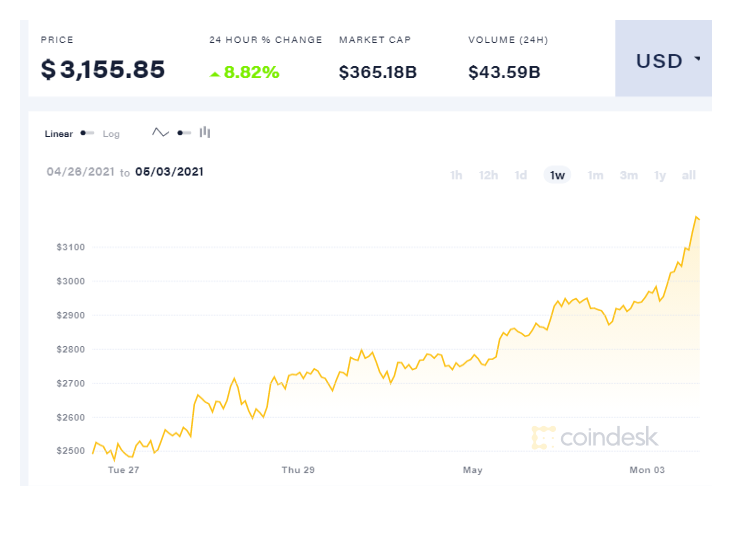Screen dimensions: 732x546
Task: Show the 3m time range
Action: click(x=628, y=175)
